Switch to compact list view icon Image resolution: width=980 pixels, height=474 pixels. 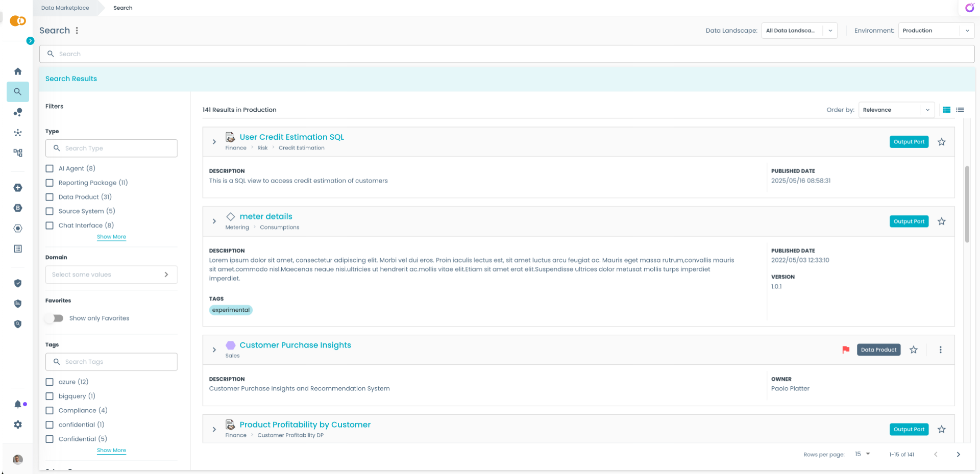pyautogui.click(x=960, y=110)
